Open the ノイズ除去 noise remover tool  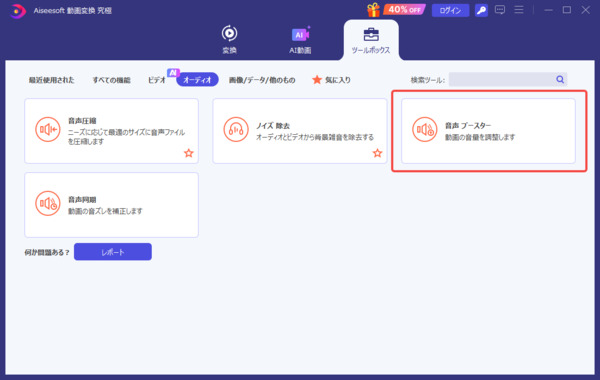point(300,131)
